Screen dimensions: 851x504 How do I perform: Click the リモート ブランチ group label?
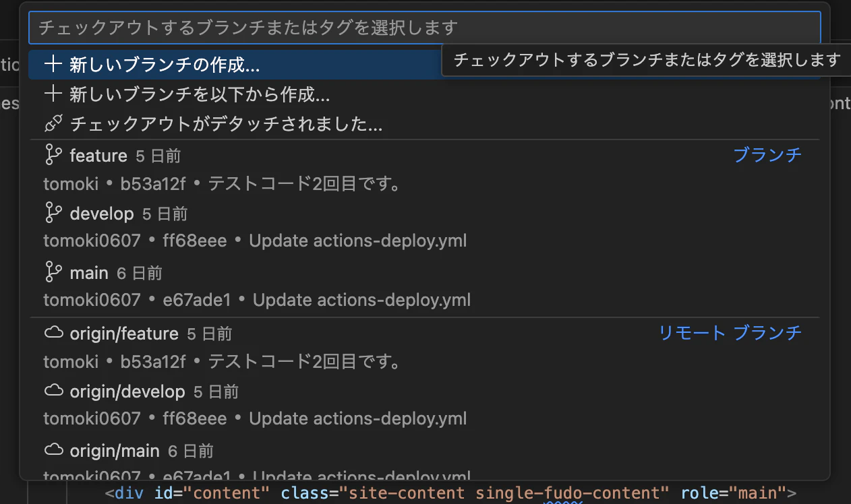tap(730, 333)
